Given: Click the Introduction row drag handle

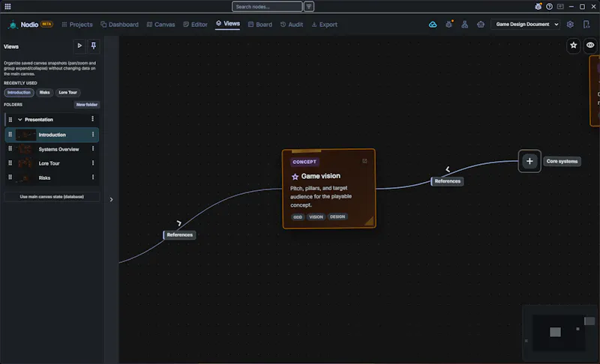Looking at the screenshot, I should [10, 135].
